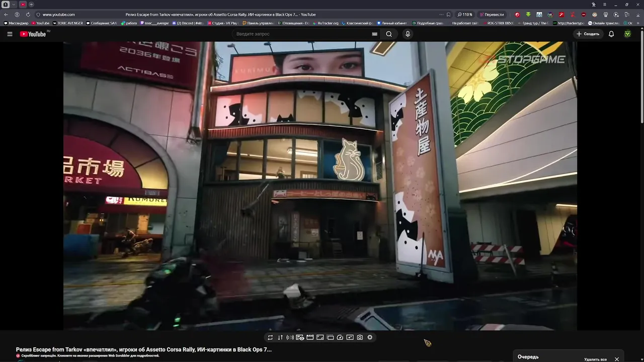Bookmark this page icon
This screenshot has height=362, width=644.
point(448,15)
